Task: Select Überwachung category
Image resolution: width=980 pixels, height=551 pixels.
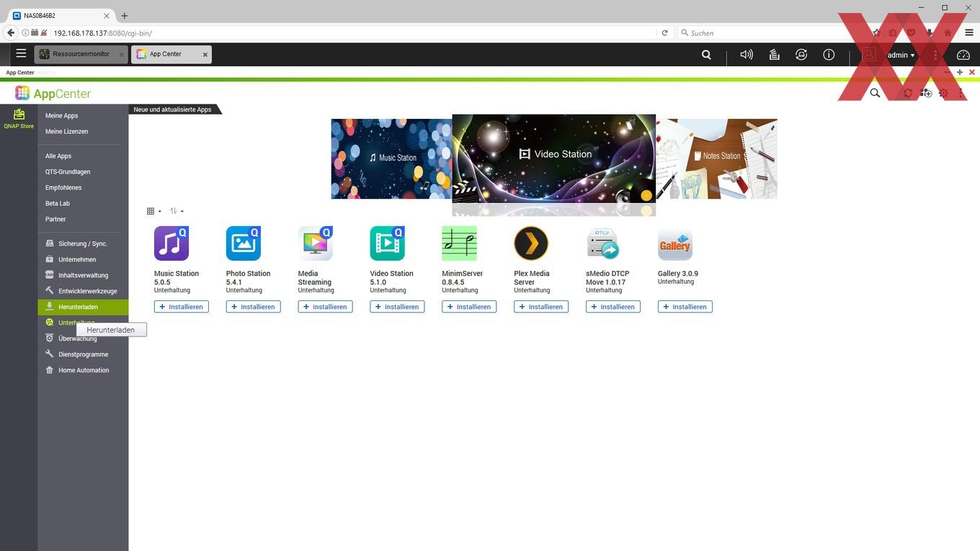Action: (x=83, y=339)
